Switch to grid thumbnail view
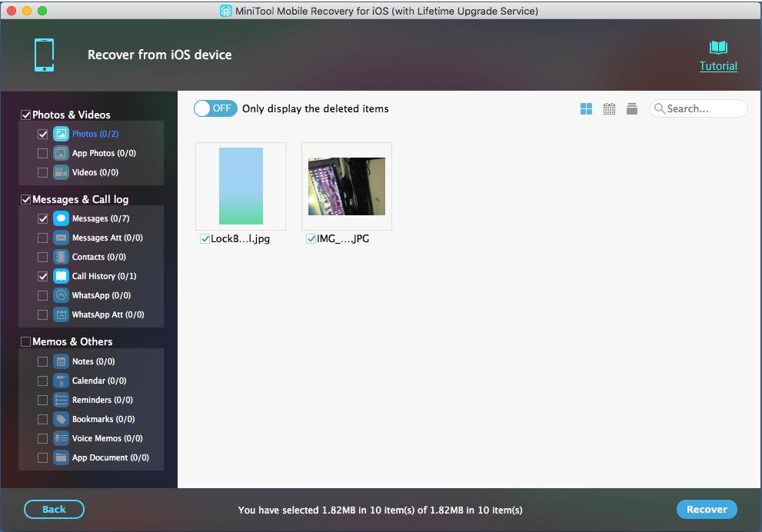Viewport: 762px width, 532px height. [586, 109]
